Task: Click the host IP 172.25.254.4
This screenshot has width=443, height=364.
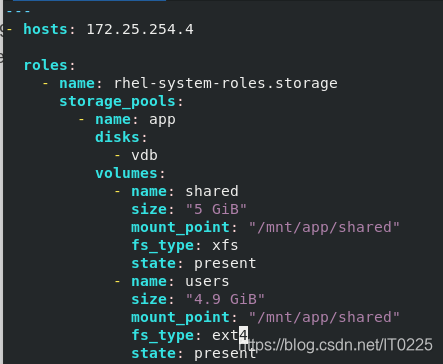Action: tap(140, 29)
